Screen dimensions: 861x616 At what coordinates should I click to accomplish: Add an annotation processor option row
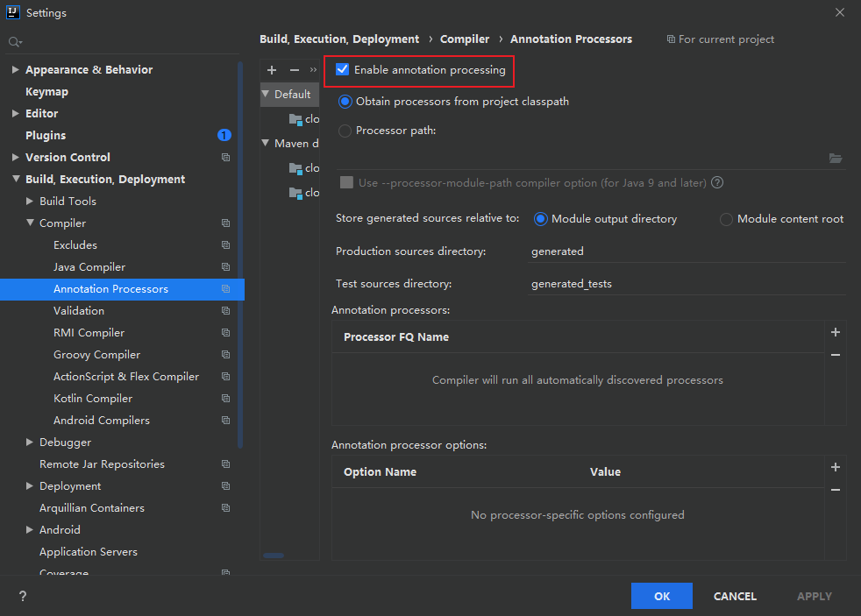pos(836,467)
